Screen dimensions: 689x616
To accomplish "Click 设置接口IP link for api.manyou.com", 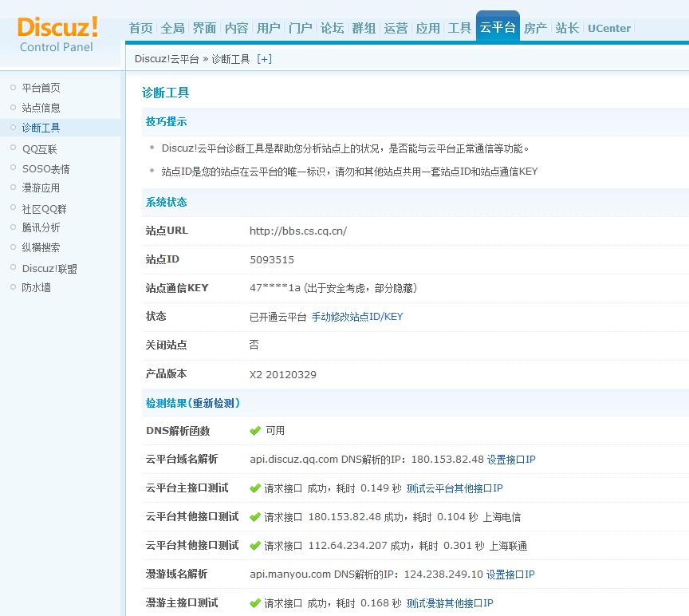I will [510, 575].
